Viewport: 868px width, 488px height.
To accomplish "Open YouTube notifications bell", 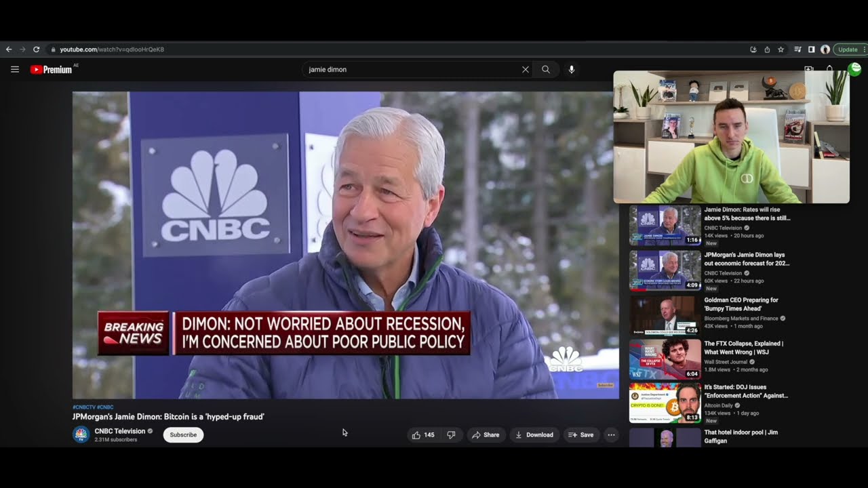I will click(829, 69).
